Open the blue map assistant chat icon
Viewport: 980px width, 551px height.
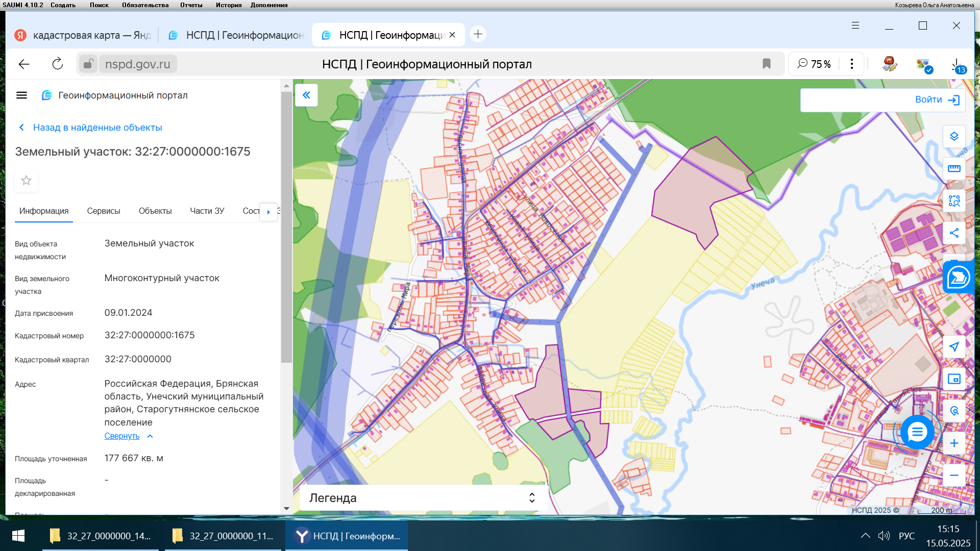(959, 278)
